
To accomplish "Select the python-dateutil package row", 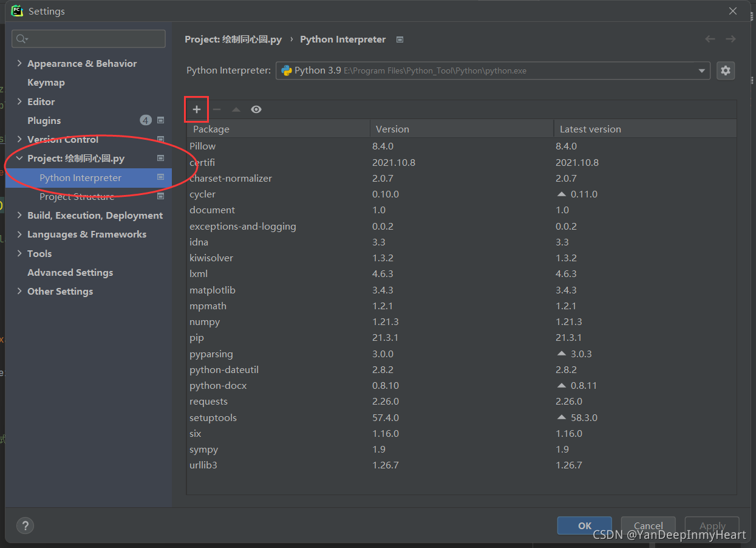I will click(461, 369).
